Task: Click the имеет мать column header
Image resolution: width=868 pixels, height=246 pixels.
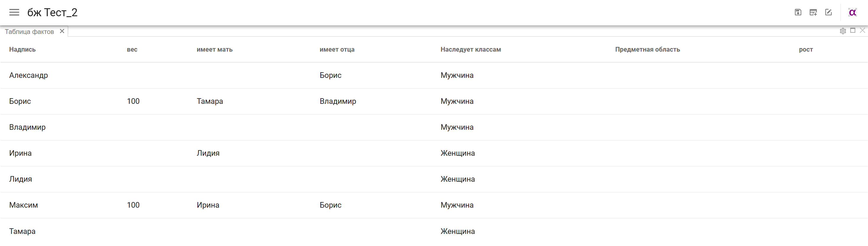Action: click(215, 50)
